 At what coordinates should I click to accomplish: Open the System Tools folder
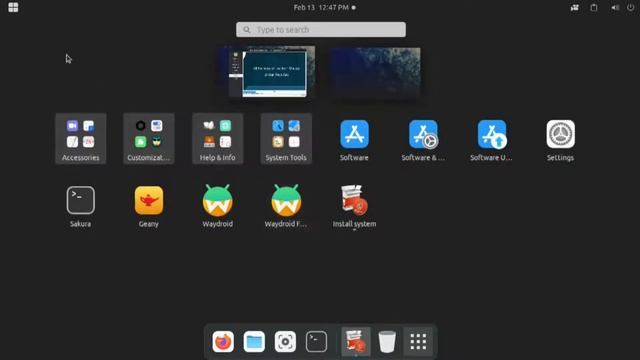[x=286, y=139]
